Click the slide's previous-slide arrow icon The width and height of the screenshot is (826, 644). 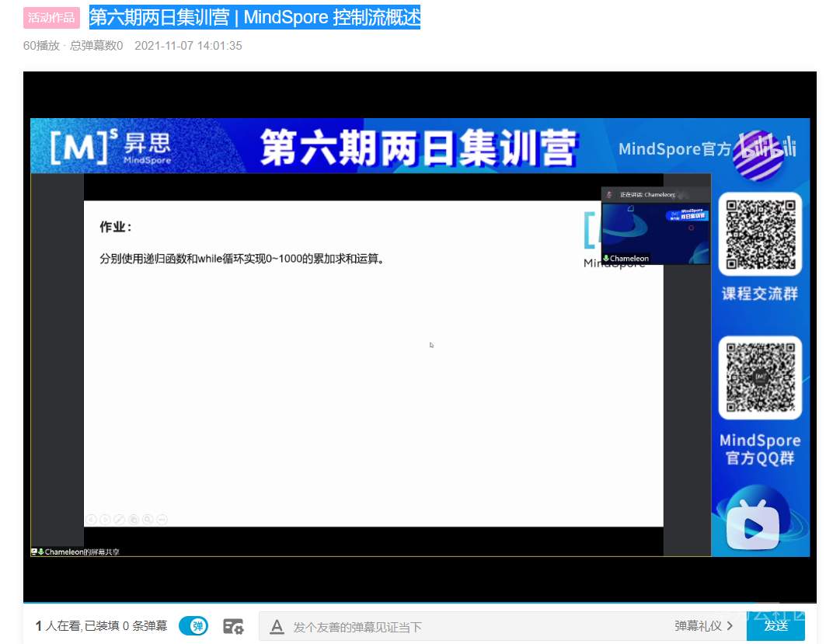[91, 520]
